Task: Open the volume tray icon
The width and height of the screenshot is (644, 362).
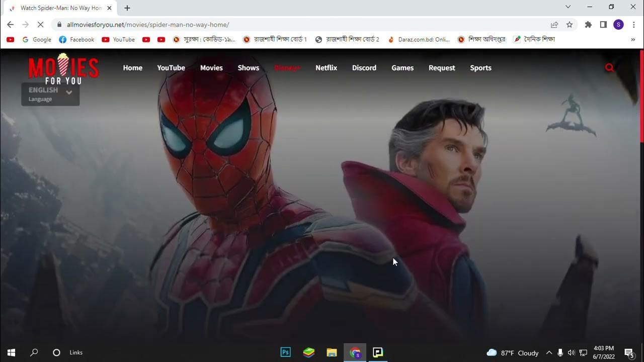Action: point(571,353)
